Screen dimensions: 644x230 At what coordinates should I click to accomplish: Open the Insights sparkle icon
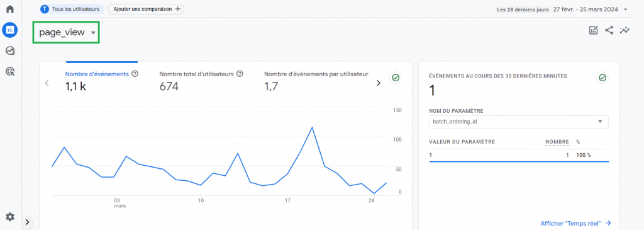[625, 30]
